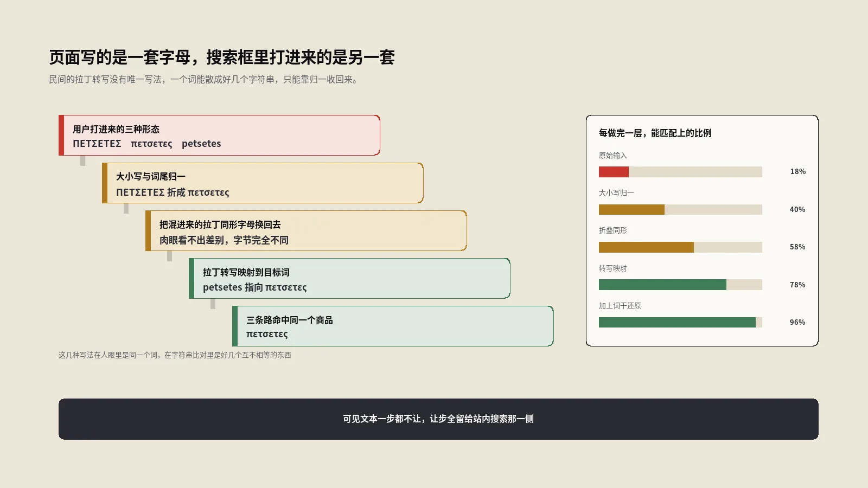Click the 58% value label

pyautogui.click(x=797, y=247)
